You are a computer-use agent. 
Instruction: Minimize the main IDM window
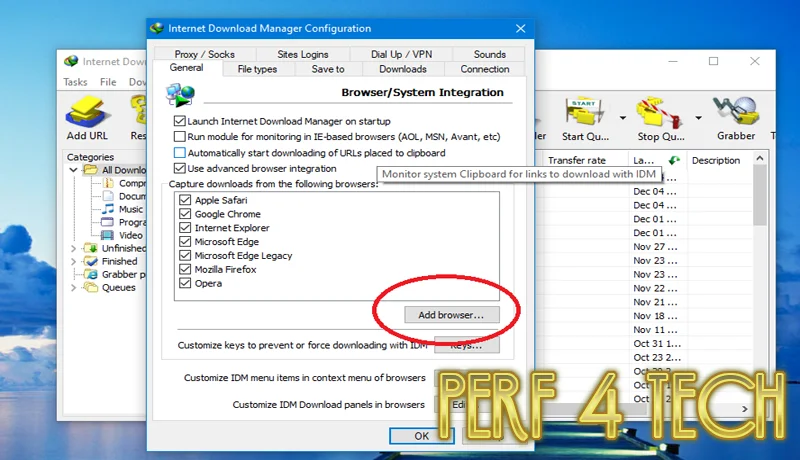673,61
